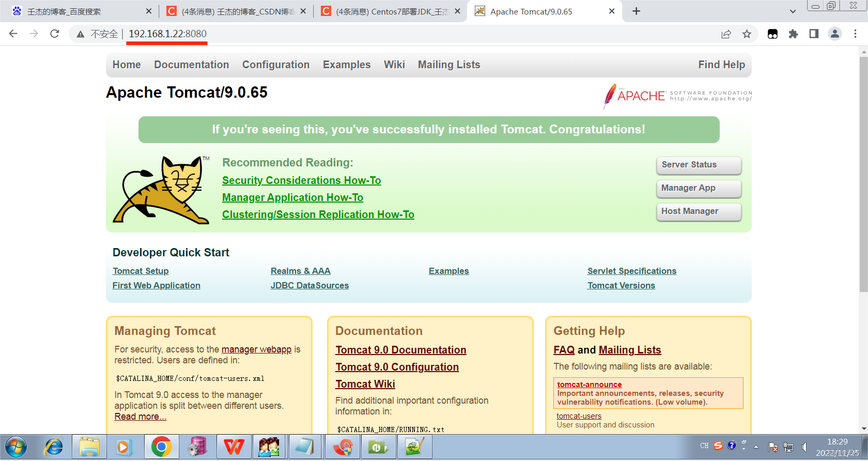Switch to the Centos7部署JDK tab
Screen dimensions: 868x461
coord(390,11)
